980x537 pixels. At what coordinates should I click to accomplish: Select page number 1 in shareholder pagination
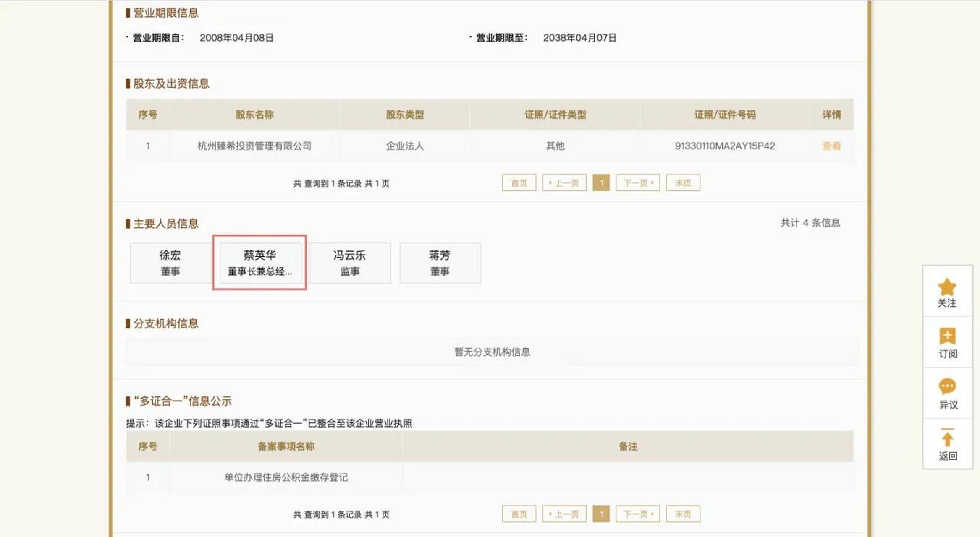pyautogui.click(x=602, y=182)
